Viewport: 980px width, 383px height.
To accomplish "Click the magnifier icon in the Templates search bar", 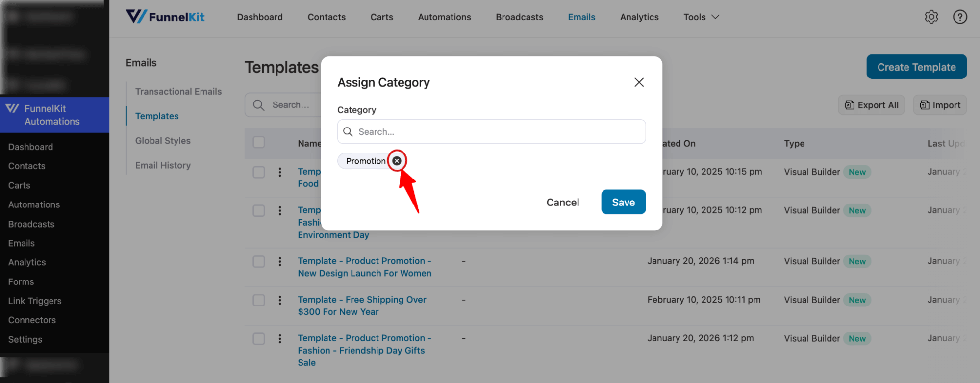I will point(258,104).
